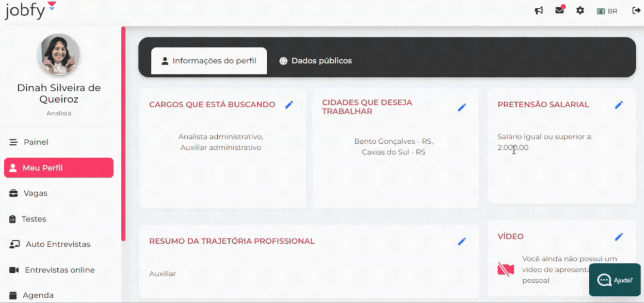Edit 'Cargos que está buscando' with the pencil
644x303 pixels.
click(289, 105)
